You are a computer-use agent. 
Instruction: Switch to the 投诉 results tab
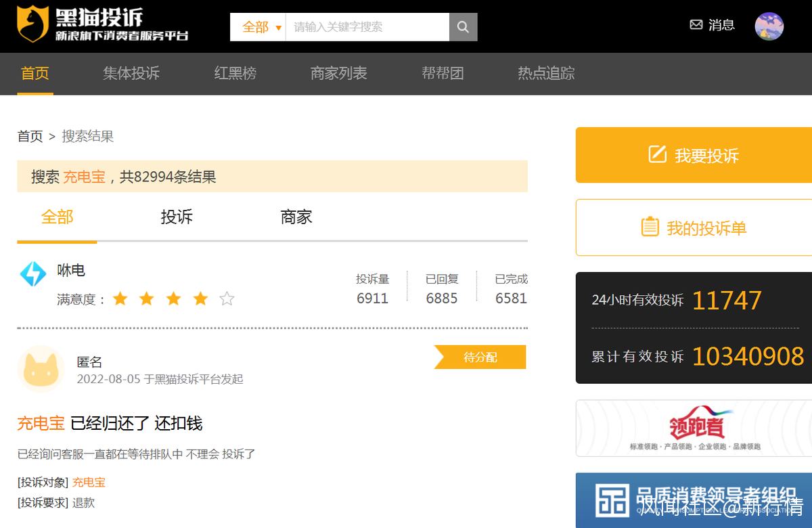177,217
